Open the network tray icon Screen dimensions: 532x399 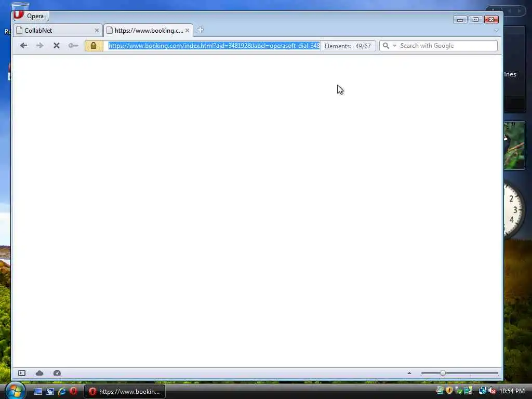point(482,391)
